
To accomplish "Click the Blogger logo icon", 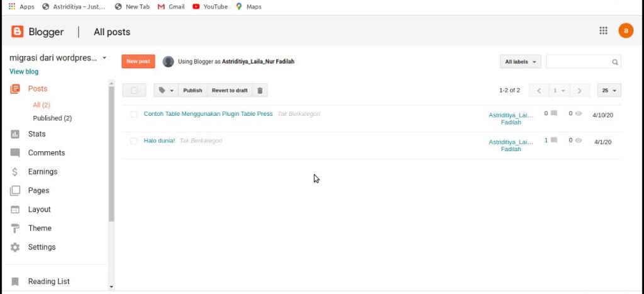I will 17,31.
